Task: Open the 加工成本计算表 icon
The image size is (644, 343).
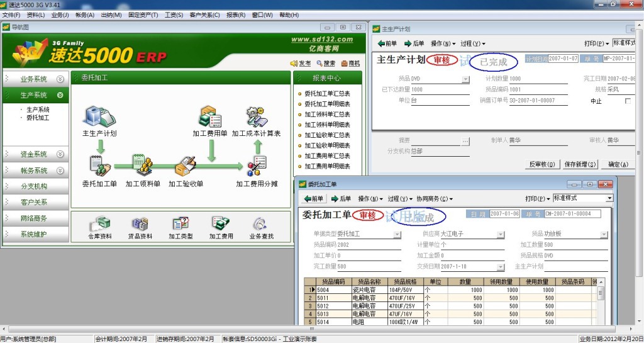Action: 257,116
